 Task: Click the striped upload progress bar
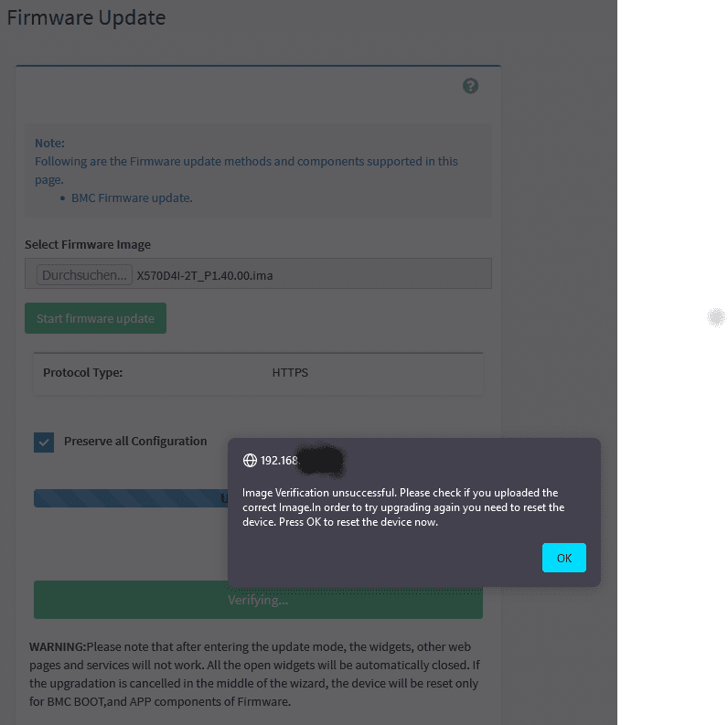tap(130, 498)
